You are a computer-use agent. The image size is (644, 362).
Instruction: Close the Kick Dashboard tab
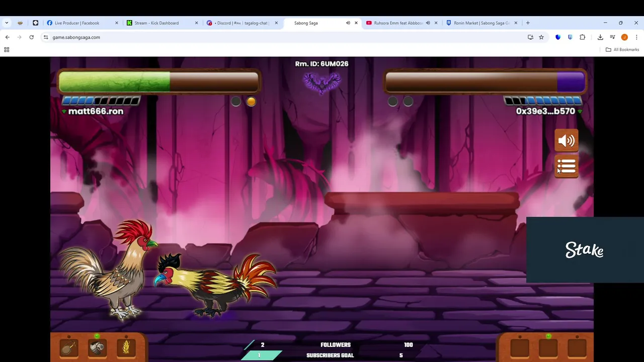pyautogui.click(x=196, y=23)
